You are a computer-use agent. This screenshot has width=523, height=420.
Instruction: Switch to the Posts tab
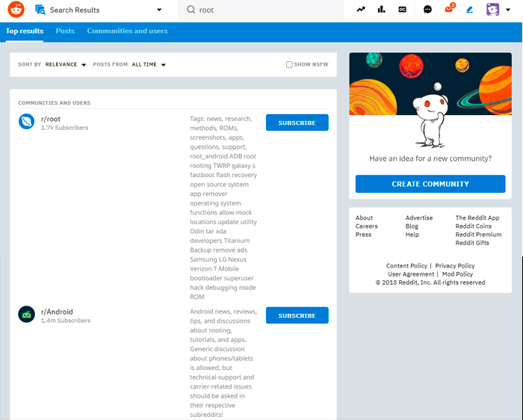tap(66, 31)
